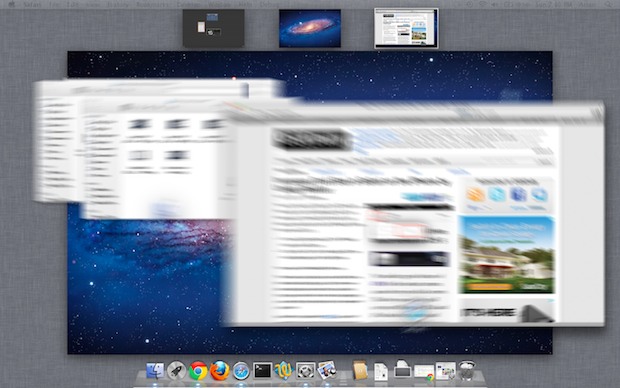
Task: Open Safari compass icon in Dock
Action: pyautogui.click(x=241, y=371)
